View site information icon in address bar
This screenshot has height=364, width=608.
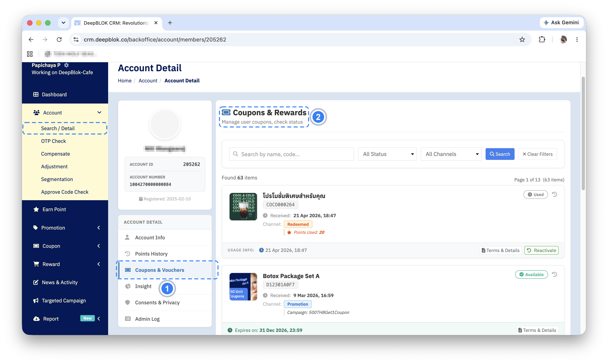[76, 40]
